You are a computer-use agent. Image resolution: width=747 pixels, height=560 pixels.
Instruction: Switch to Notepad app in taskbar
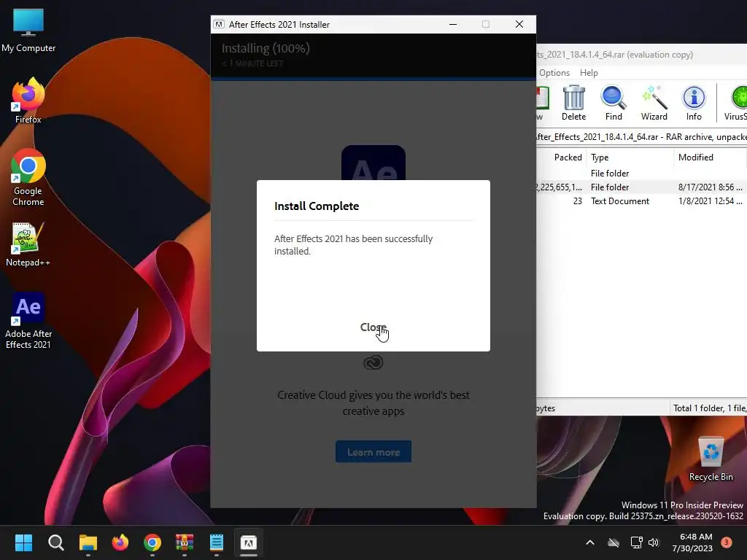click(x=217, y=542)
